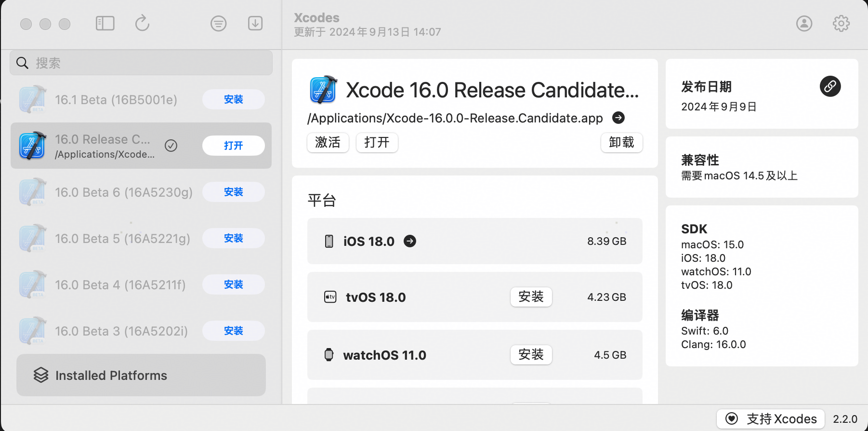
Task: Install Xcode 16.0 Beta 3
Action: (234, 331)
